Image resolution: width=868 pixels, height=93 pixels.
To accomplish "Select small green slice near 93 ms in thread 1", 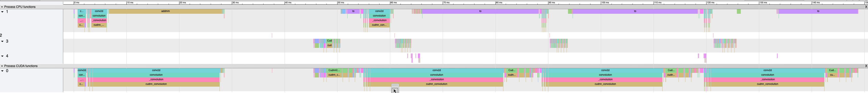I will pyautogui.click(x=570, y=11).
